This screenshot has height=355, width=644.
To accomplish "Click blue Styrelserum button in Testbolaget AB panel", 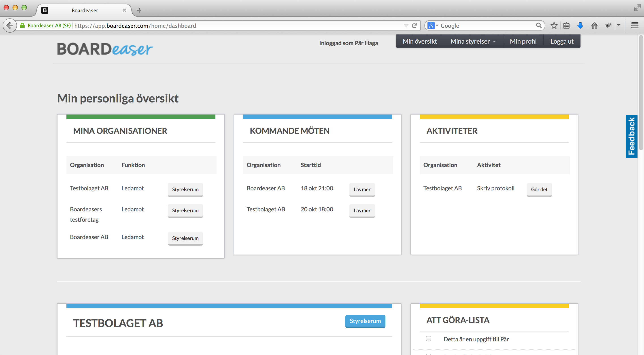I will [x=365, y=321].
